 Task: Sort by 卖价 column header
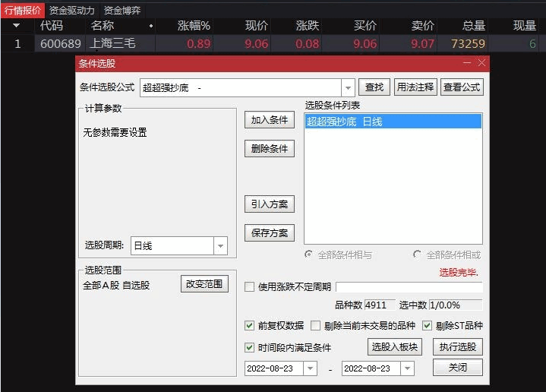point(423,25)
